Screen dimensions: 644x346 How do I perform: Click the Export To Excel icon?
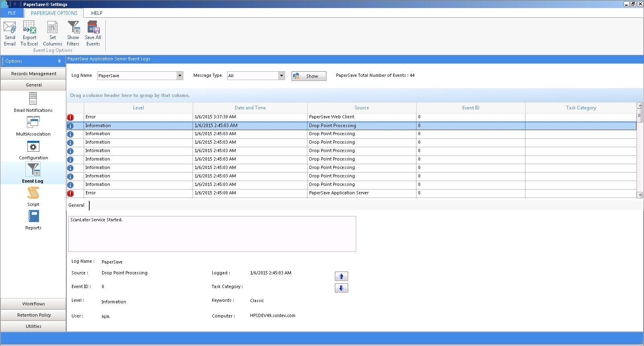coord(29,34)
